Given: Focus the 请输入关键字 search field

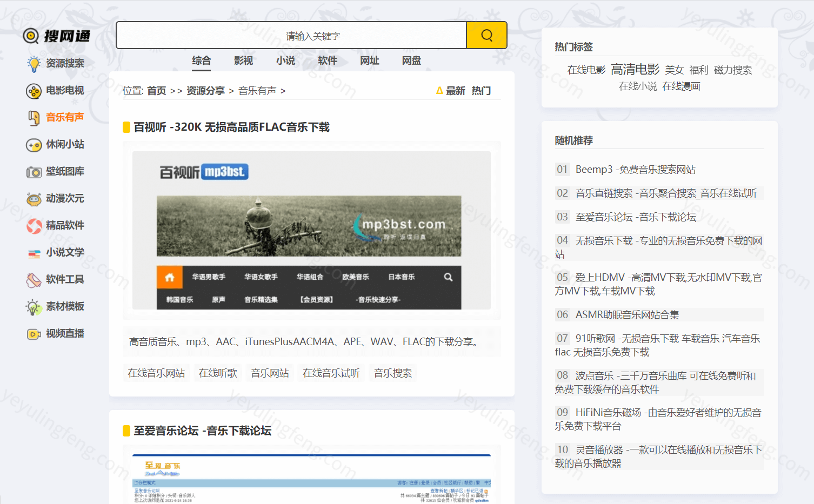Looking at the screenshot, I should 292,35.
